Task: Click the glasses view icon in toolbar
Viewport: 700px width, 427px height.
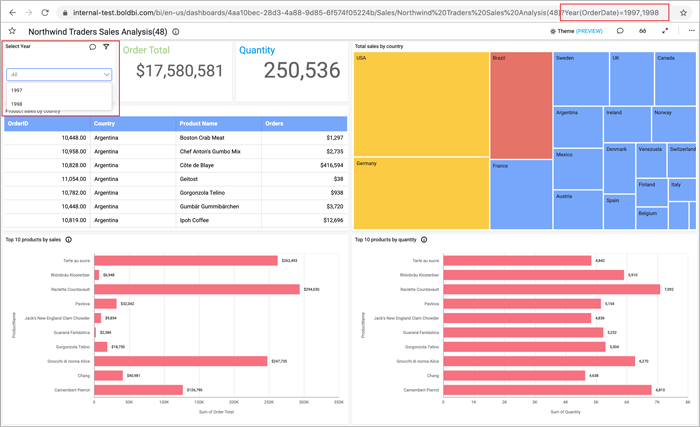Action: pyautogui.click(x=643, y=31)
